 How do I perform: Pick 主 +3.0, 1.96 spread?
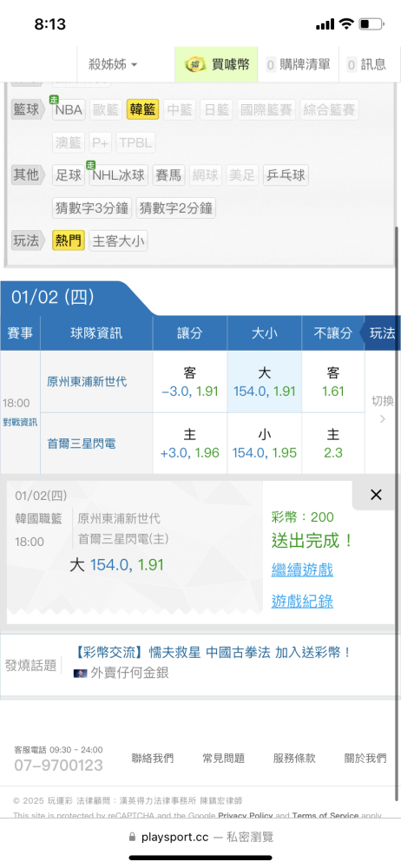pyautogui.click(x=190, y=444)
